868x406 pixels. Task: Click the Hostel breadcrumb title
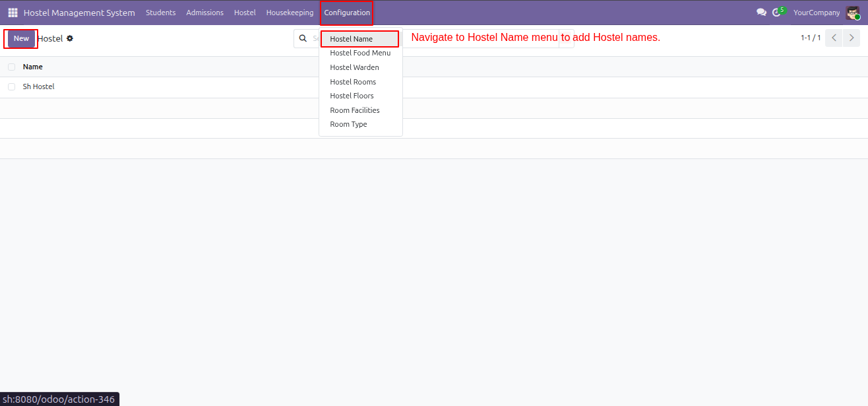[50, 39]
